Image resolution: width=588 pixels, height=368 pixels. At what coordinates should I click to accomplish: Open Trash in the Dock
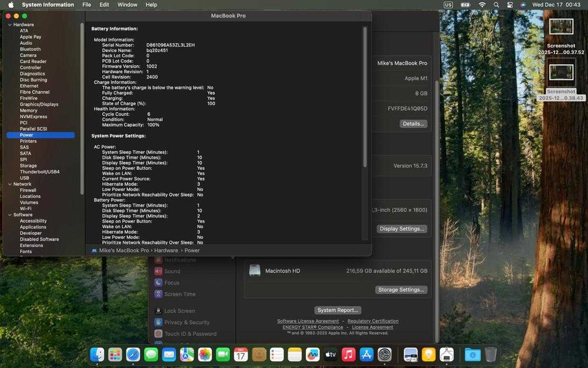(490, 354)
